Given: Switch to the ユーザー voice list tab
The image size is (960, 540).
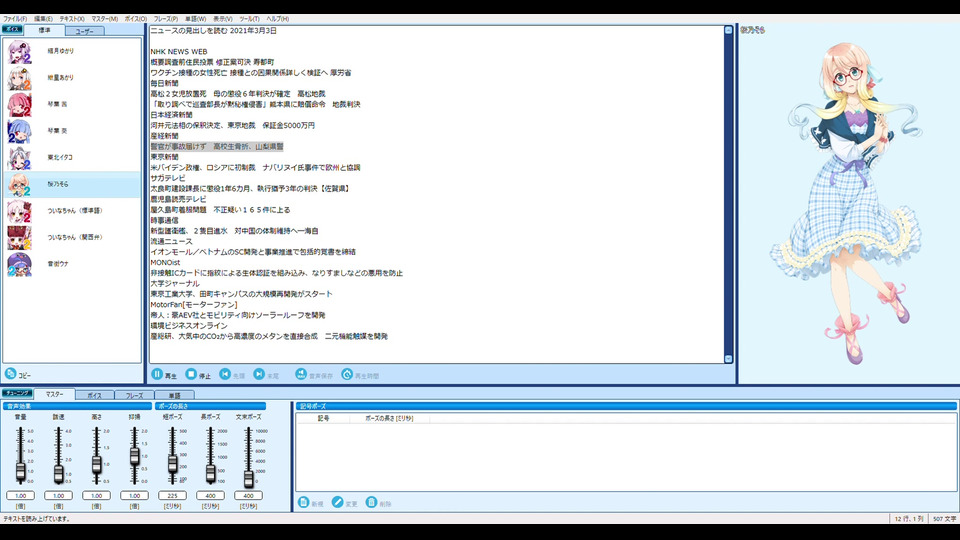Looking at the screenshot, I should pos(84,31).
